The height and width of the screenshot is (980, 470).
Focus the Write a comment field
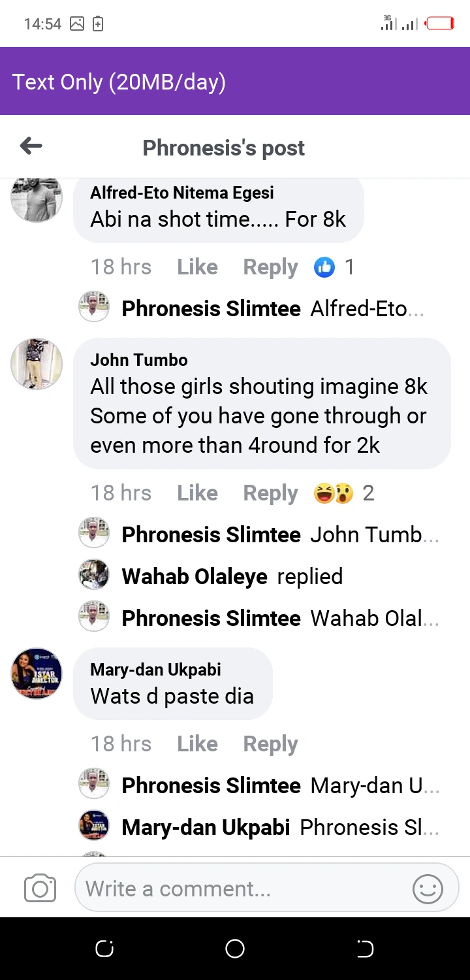coord(242,889)
